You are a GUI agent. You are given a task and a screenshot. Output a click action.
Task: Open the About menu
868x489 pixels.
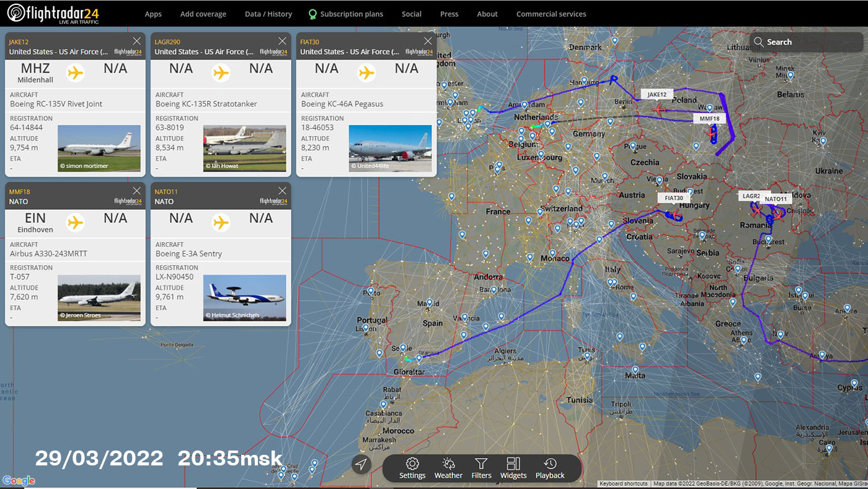pyautogui.click(x=487, y=14)
